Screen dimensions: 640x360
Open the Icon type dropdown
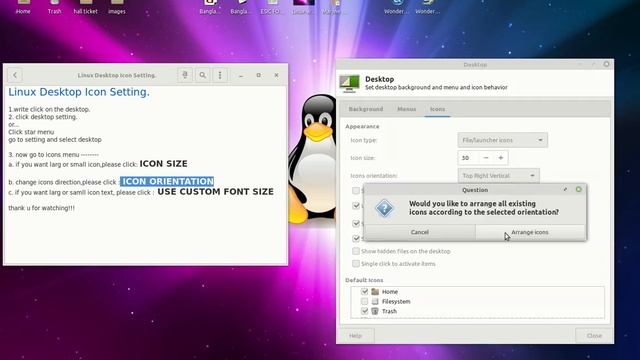[x=502, y=140]
